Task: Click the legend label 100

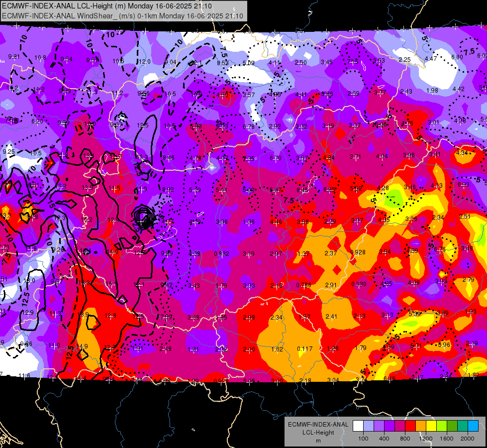Action: 363,439
